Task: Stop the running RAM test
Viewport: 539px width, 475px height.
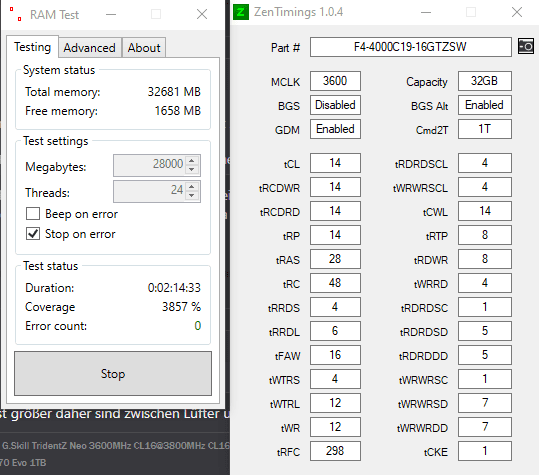Action: point(113,374)
